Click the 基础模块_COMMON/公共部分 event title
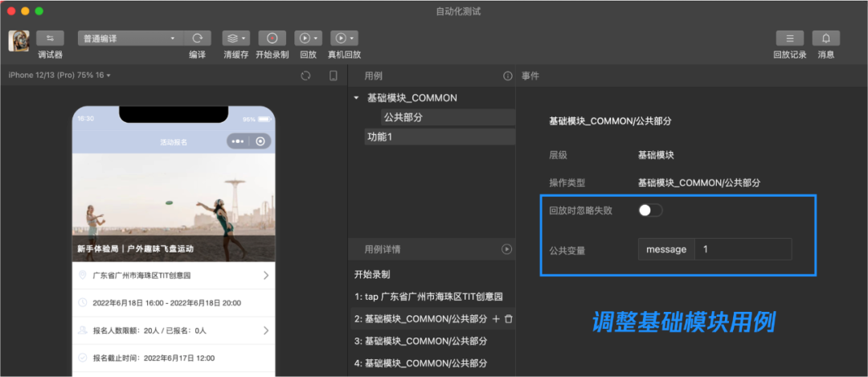868x377 pixels. pyautogui.click(x=610, y=121)
